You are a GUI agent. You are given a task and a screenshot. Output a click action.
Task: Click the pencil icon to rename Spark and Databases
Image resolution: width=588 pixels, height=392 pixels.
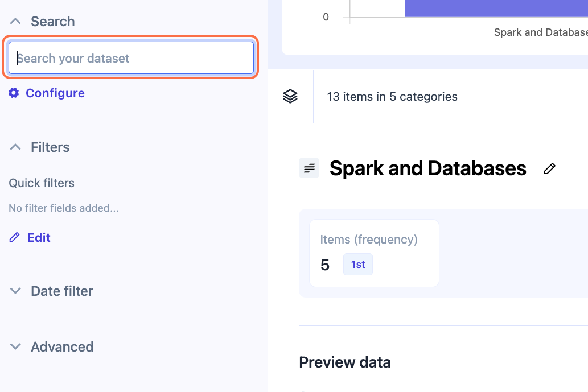[549, 168]
